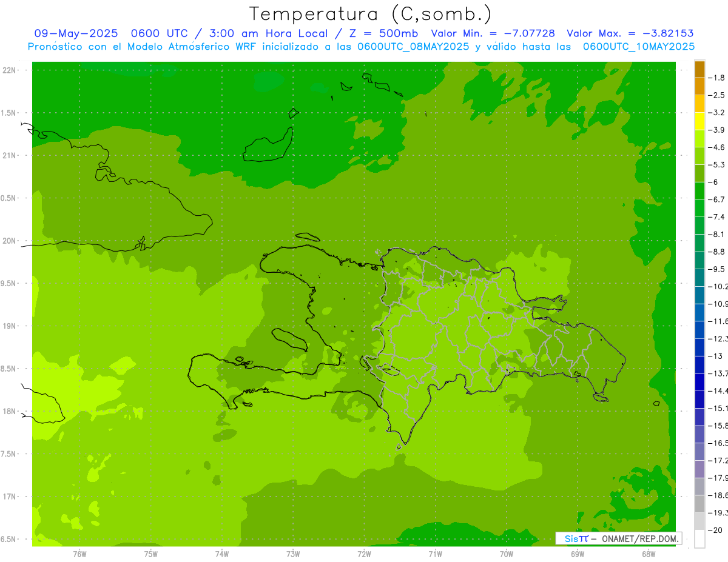Pick the lime swatch between -3.9 and -4.6
The image size is (728, 562).
coord(699,138)
